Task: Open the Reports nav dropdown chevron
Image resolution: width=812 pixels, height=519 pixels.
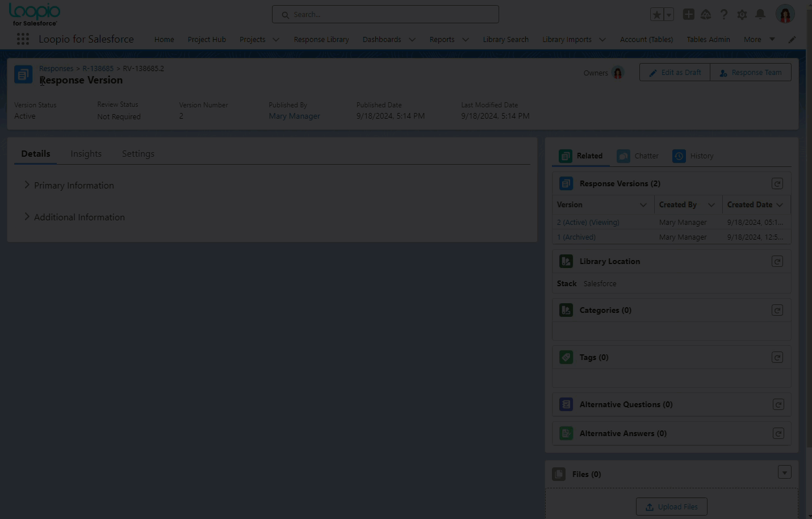Action: 466,40
